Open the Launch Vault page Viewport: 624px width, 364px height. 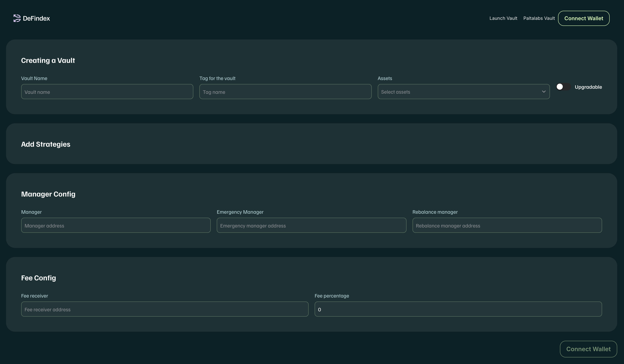point(503,18)
